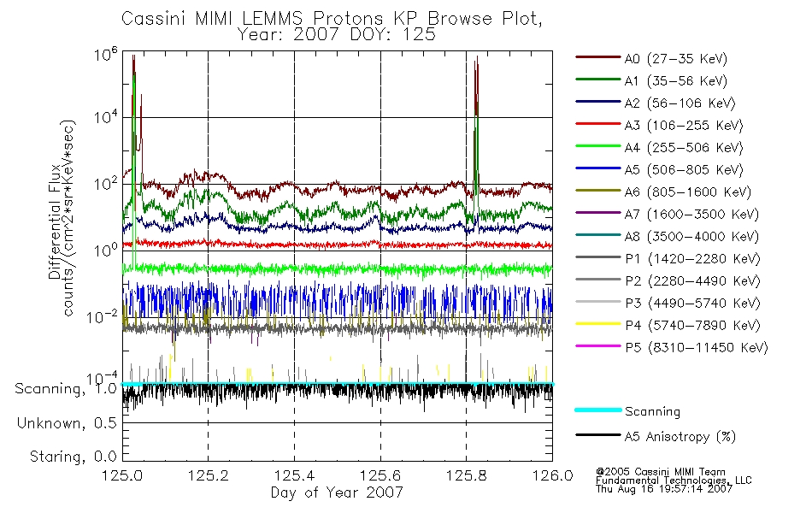Click the 125.2 x-axis tick label
The width and height of the screenshot is (812, 513).
click(x=209, y=475)
